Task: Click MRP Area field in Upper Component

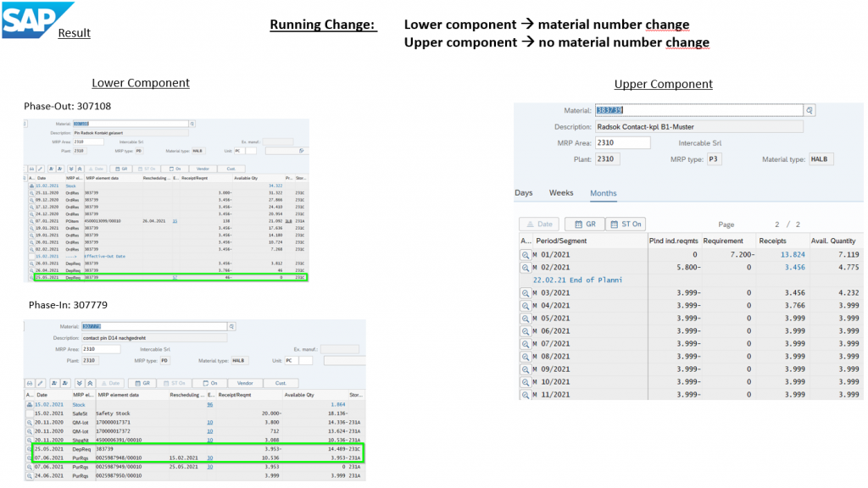Action: [x=619, y=143]
